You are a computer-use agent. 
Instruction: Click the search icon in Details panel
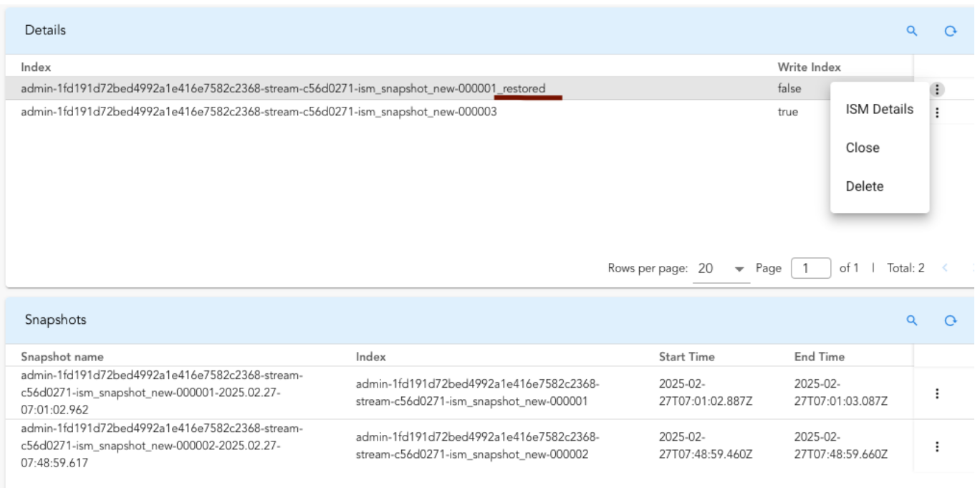912,31
